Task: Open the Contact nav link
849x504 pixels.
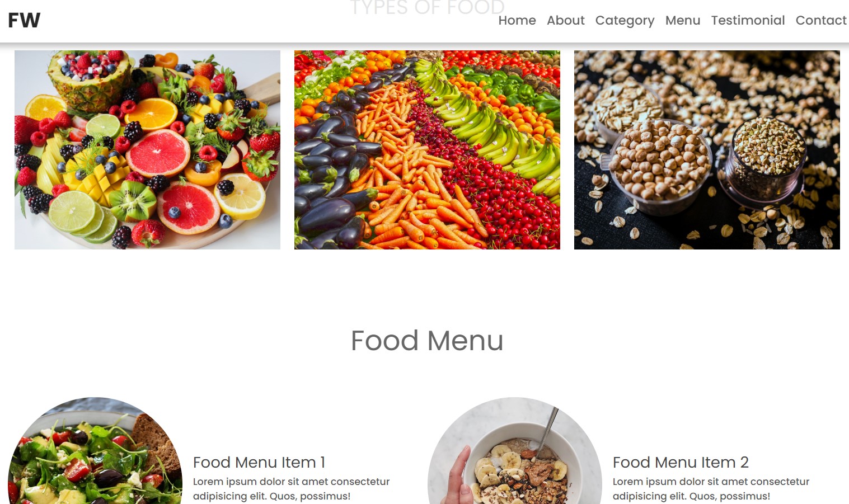Action: point(821,20)
